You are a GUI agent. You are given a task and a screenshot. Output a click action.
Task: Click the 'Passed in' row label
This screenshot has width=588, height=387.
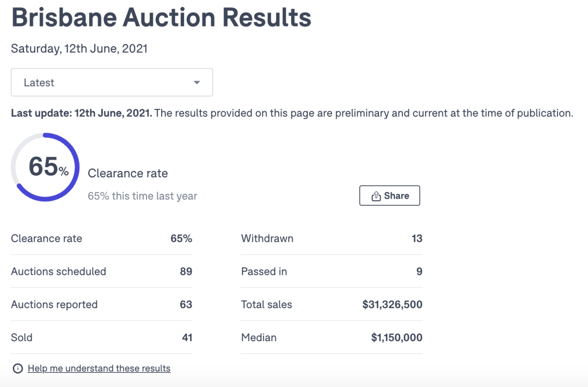coord(264,272)
